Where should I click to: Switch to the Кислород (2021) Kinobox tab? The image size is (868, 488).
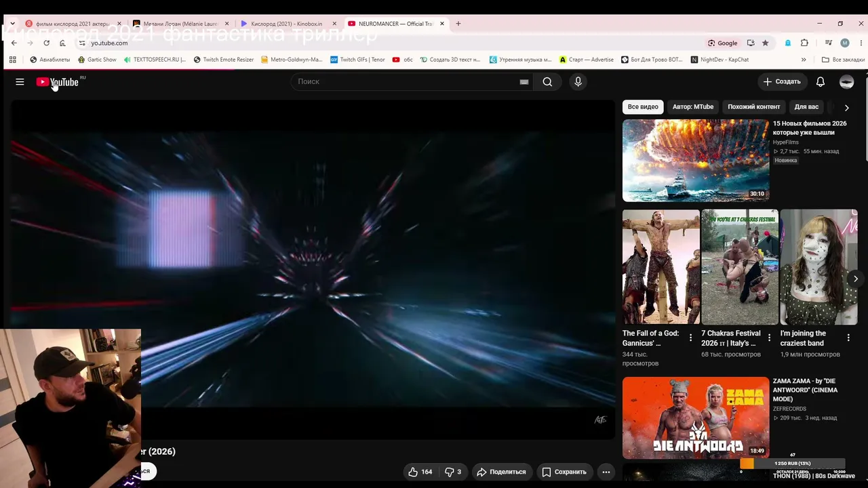(288, 24)
